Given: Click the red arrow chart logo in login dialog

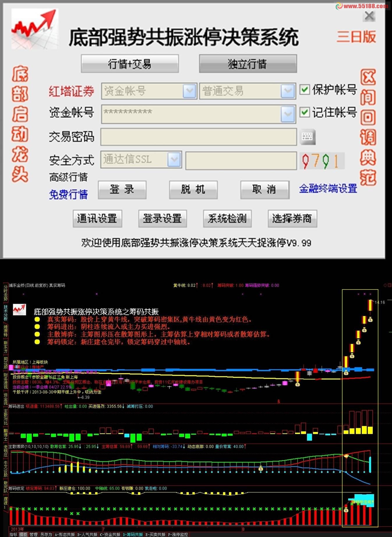Looking at the screenshot, I should click(35, 29).
